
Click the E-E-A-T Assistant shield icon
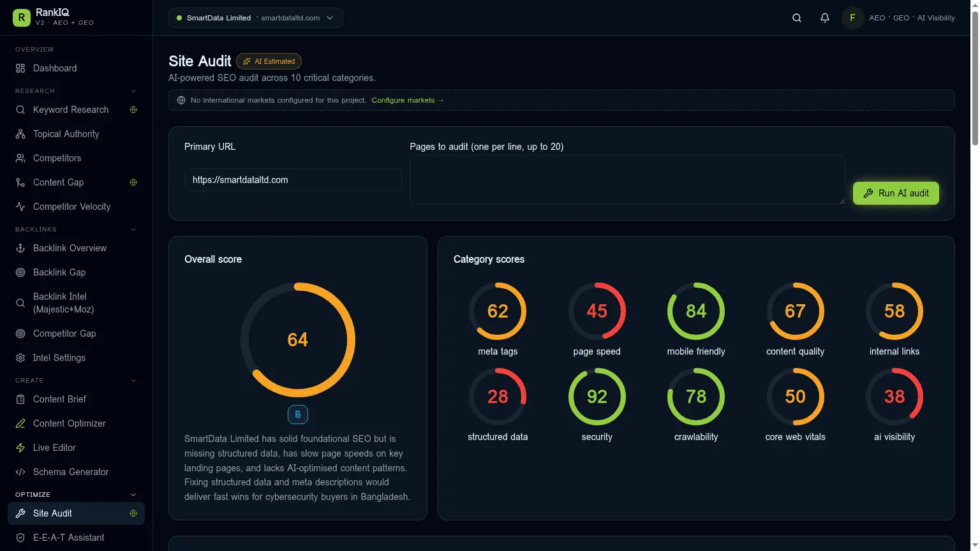coord(20,538)
